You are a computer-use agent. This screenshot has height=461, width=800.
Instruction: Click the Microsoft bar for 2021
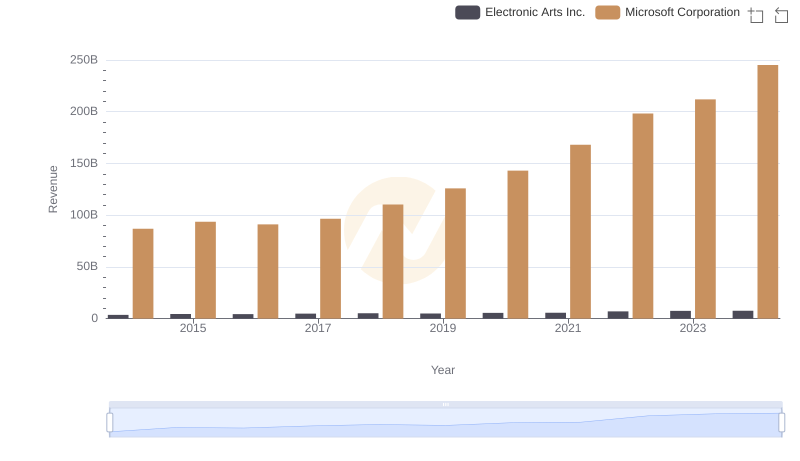click(580, 232)
